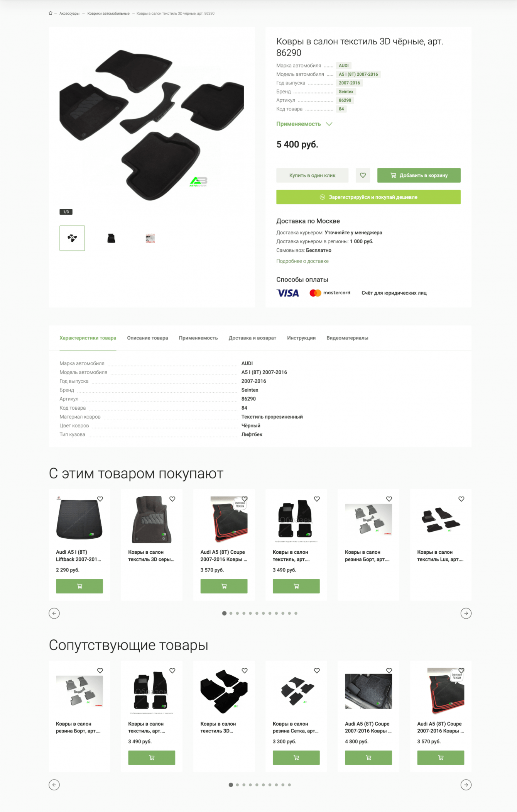Go to previous items in 'С этим товаром покупают'
Screen dimensions: 517x812
pos(54,613)
